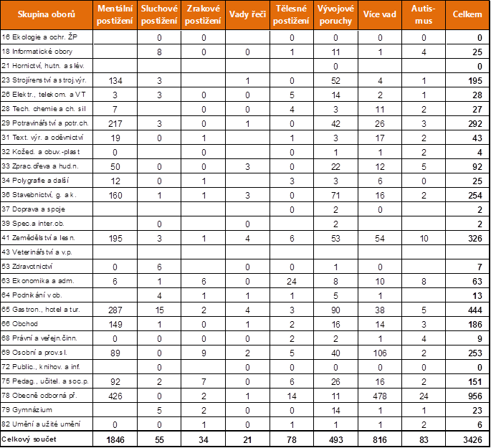Click the Vady řeči column header
The image size is (491, 448).
click(x=247, y=15)
